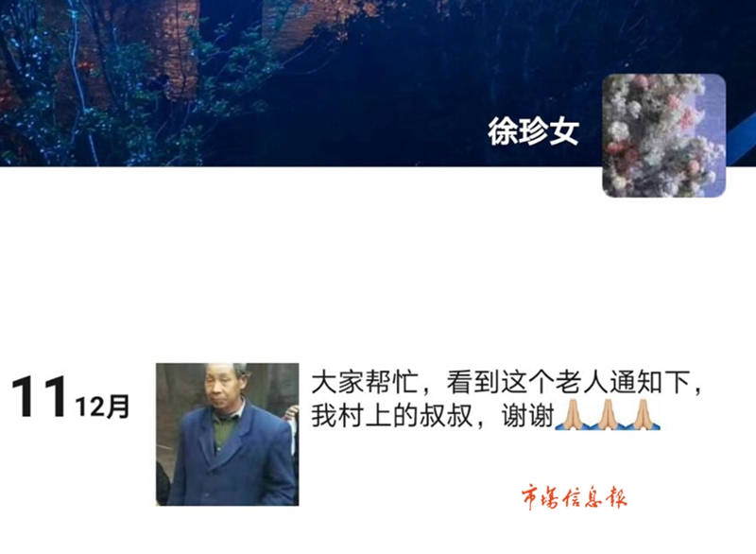Click the man's face in the post thumbnail
This screenshot has width=756, height=554.
pos(223,387)
